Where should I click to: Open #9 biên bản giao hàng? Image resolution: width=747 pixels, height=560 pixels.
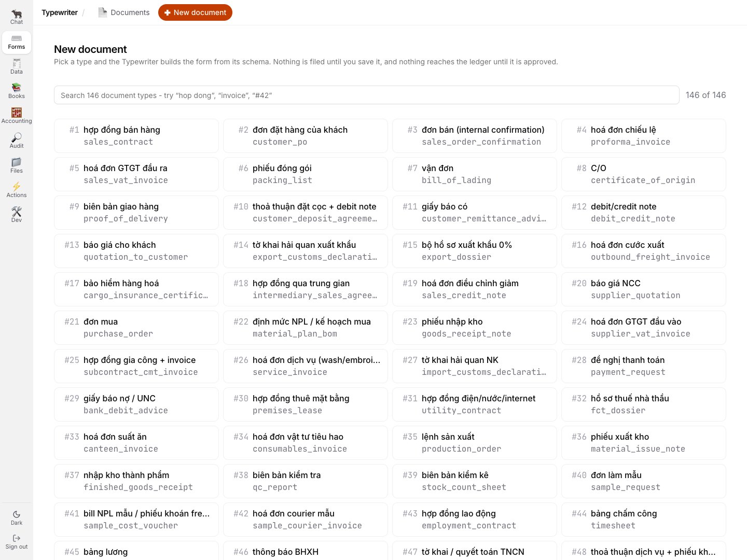tap(136, 213)
